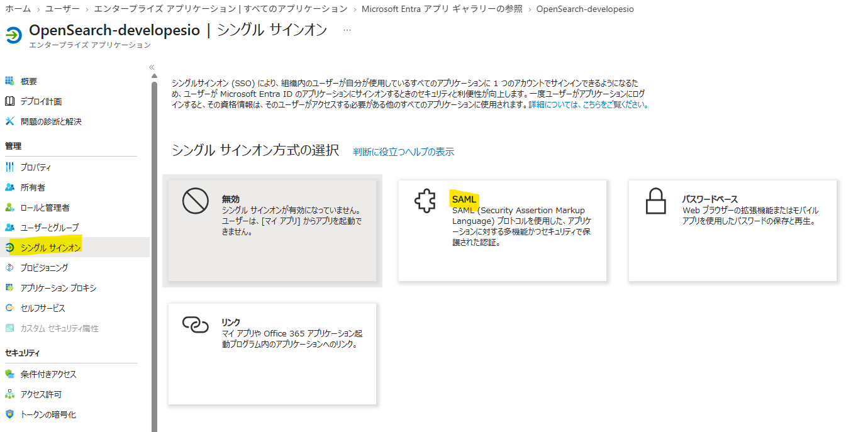Go to エンタープライズ アプリケーション | すべてのアプリケーション breadcrumb

click(220, 9)
